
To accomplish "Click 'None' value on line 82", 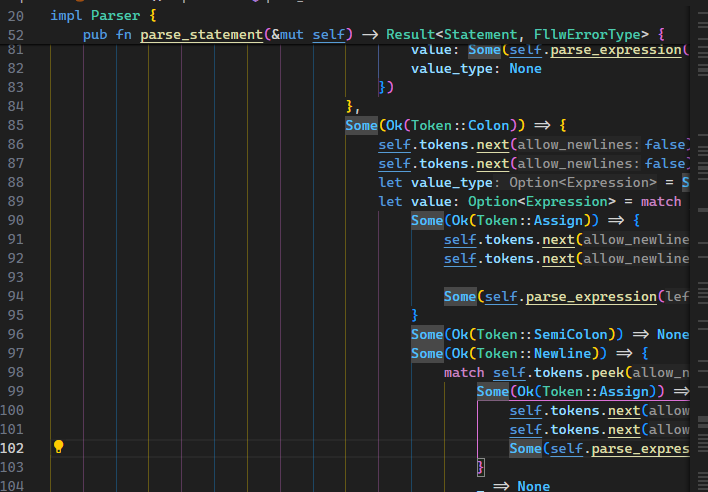I will [526, 69].
